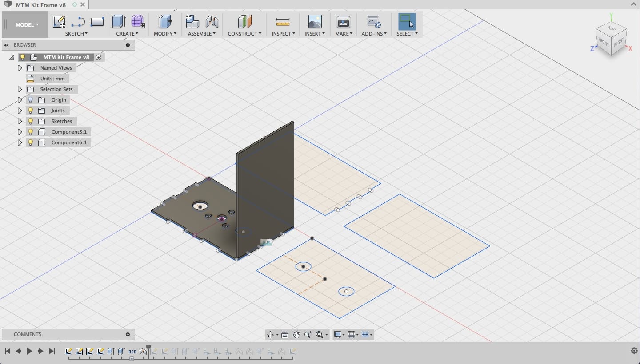Image resolution: width=640 pixels, height=364 pixels.
Task: Click the Create Sketch icon in toolbar
Action: [x=59, y=21]
